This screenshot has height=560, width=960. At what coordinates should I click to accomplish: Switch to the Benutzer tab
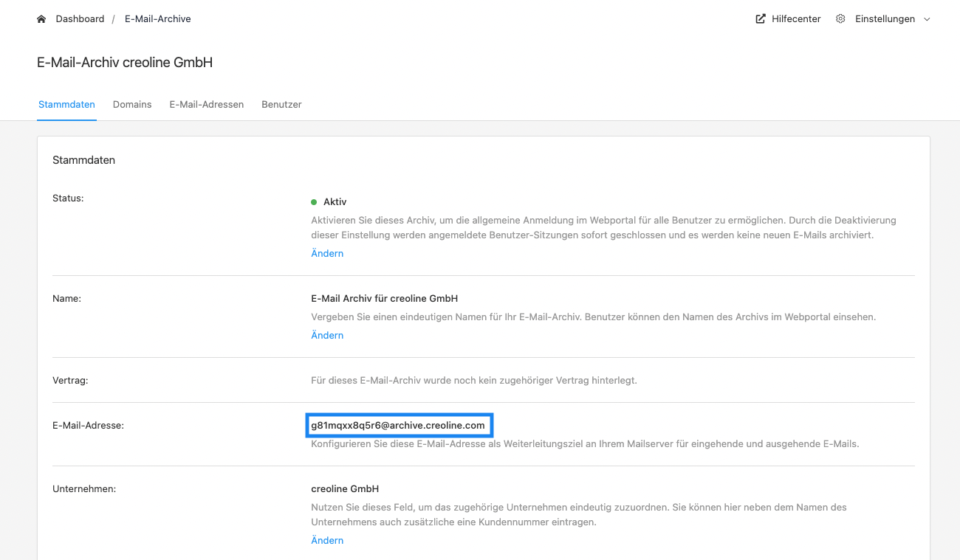point(281,105)
